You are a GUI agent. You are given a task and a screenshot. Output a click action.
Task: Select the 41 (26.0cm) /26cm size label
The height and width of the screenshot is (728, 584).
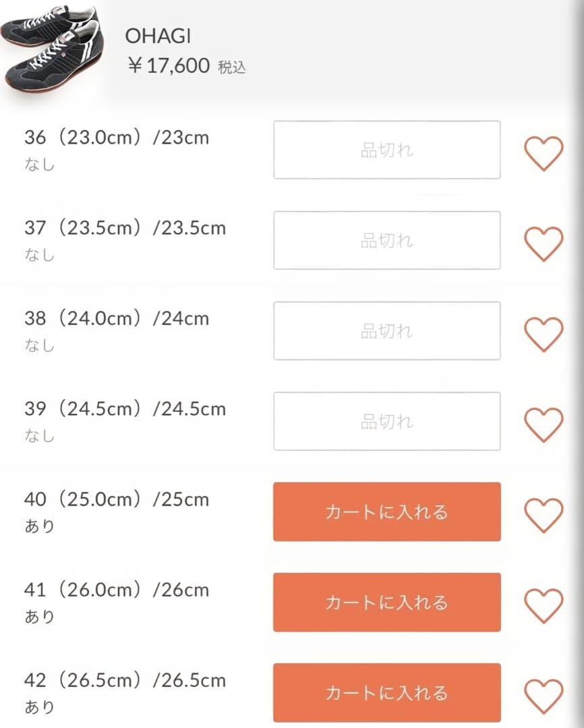[117, 590]
